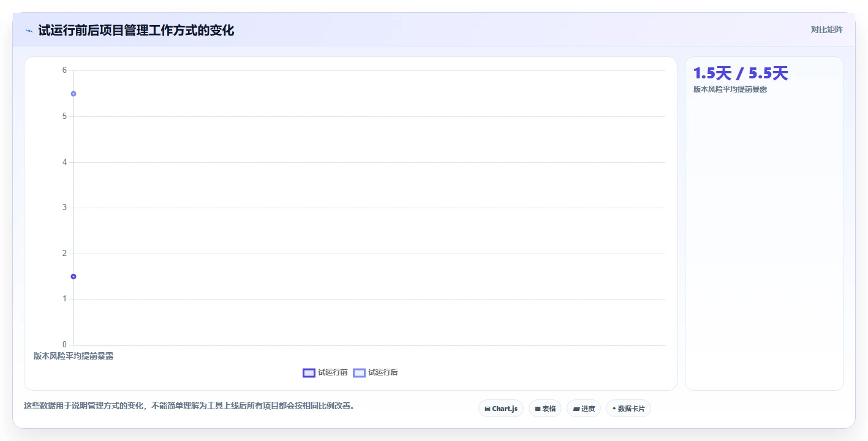Click the 1.5天 / 5.5天 metric value
This screenshot has width=868, height=441.
[741, 73]
